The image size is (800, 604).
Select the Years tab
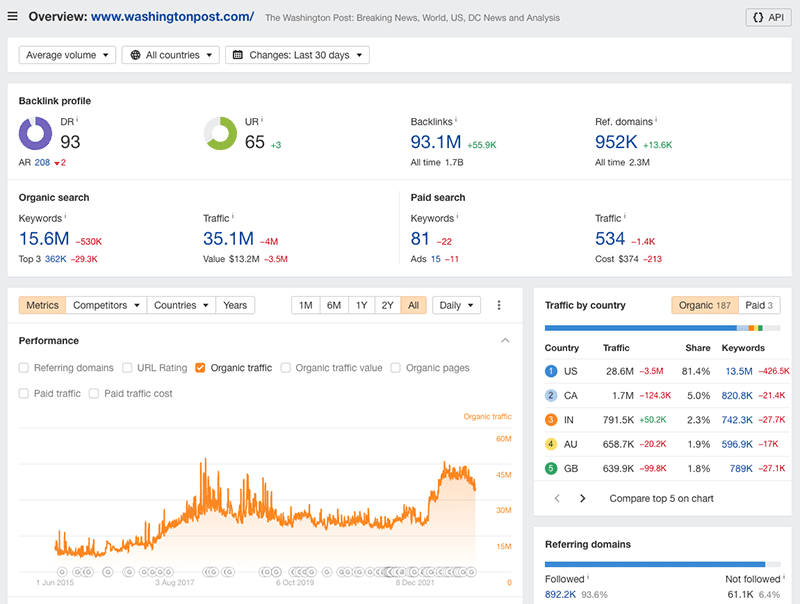coord(235,305)
